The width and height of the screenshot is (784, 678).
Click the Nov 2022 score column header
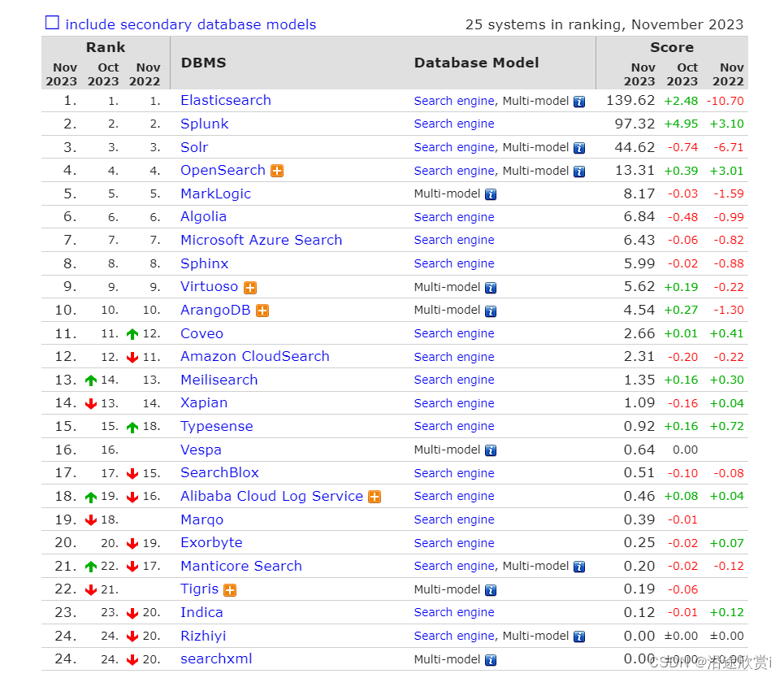728,75
